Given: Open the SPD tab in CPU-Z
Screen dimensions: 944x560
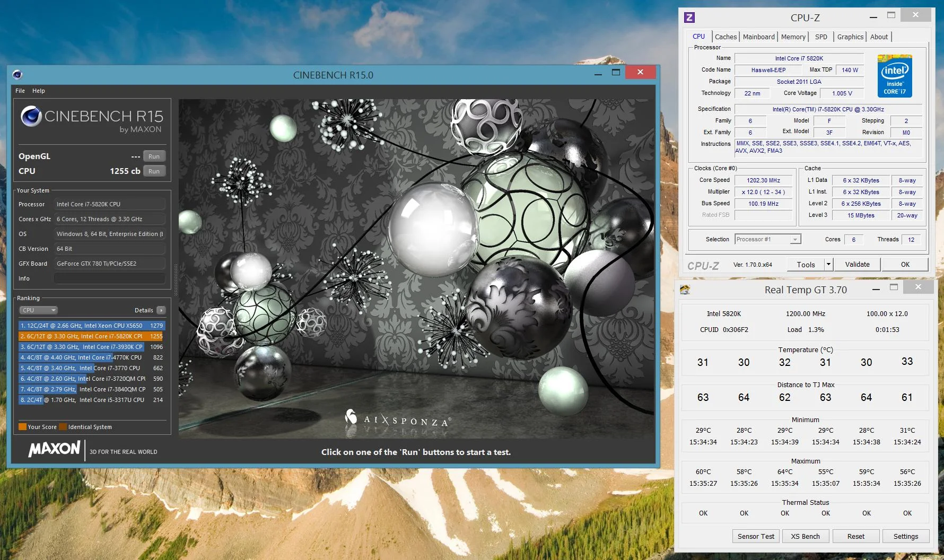Looking at the screenshot, I should pyautogui.click(x=821, y=37).
